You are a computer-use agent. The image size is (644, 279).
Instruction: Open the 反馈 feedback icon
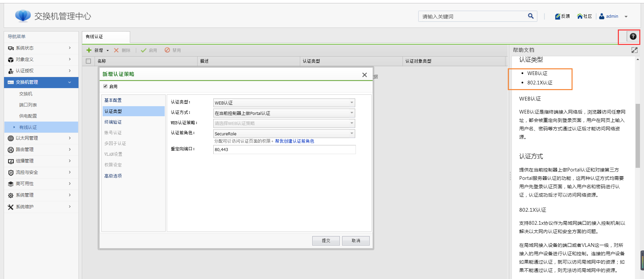coord(557,16)
